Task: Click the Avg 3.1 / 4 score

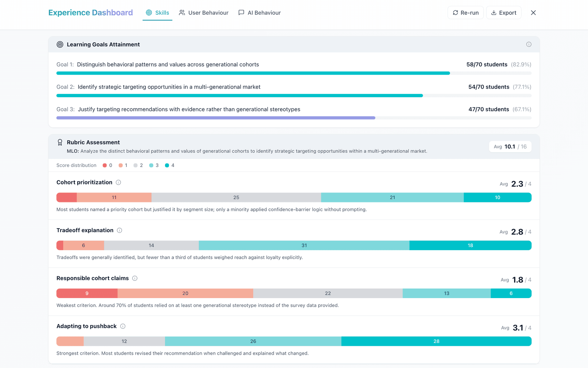Action: [x=516, y=328]
